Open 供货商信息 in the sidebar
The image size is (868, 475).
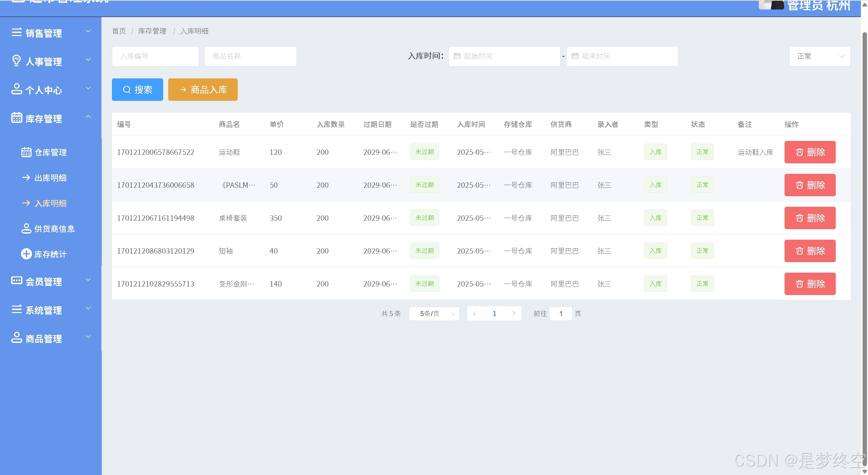point(54,229)
